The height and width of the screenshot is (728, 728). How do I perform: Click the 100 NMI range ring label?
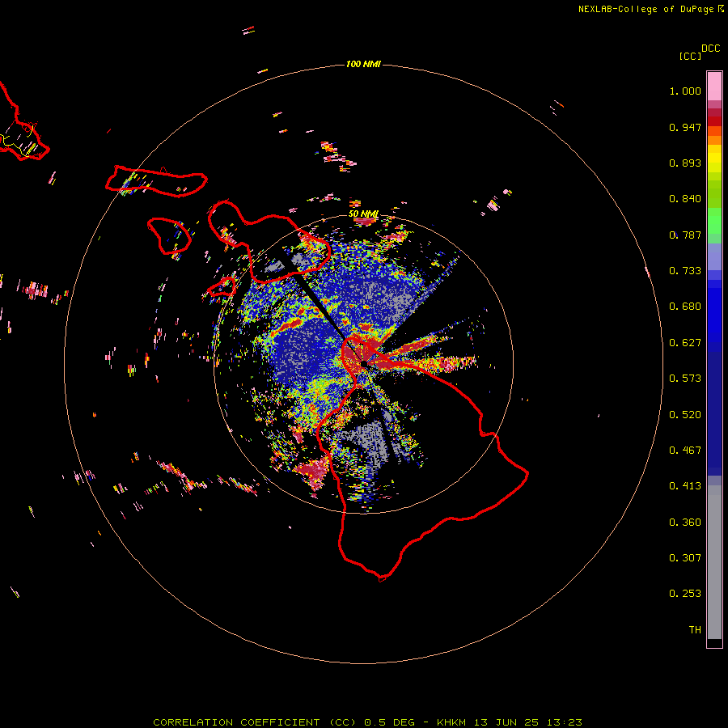(x=363, y=64)
